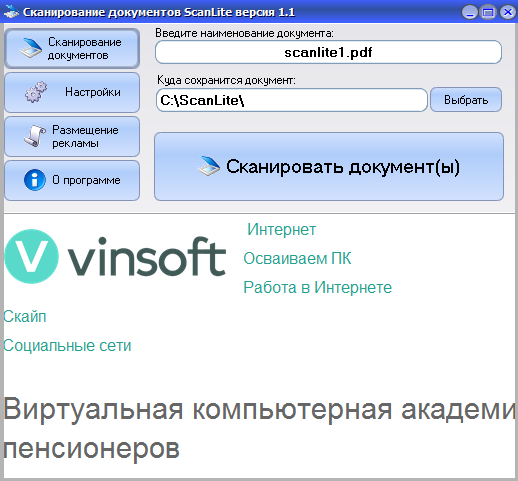Start scanning with Сканировать документ(ы) button

329,167
